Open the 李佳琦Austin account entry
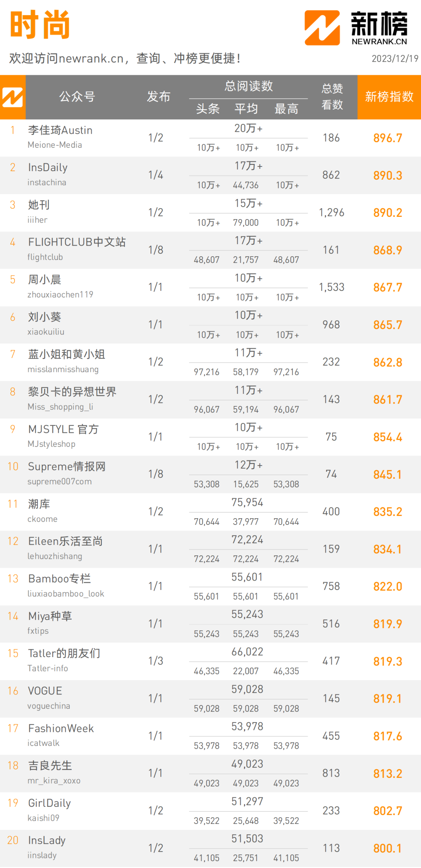 point(60,130)
